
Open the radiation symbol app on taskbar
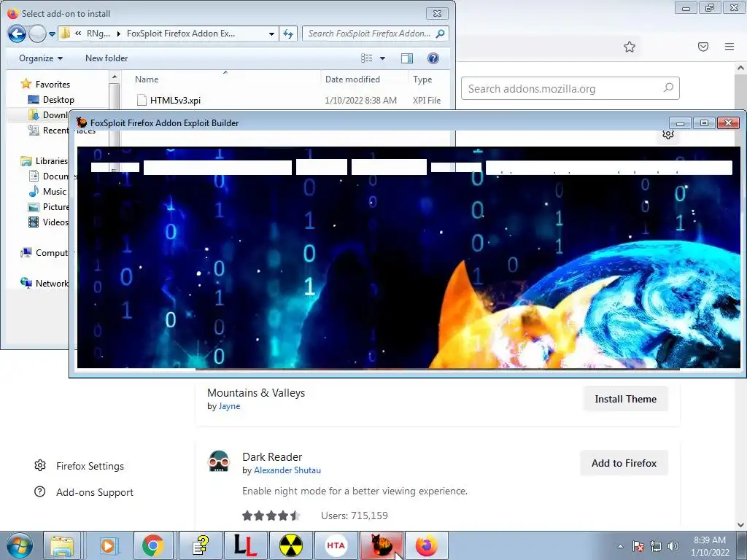(290, 545)
